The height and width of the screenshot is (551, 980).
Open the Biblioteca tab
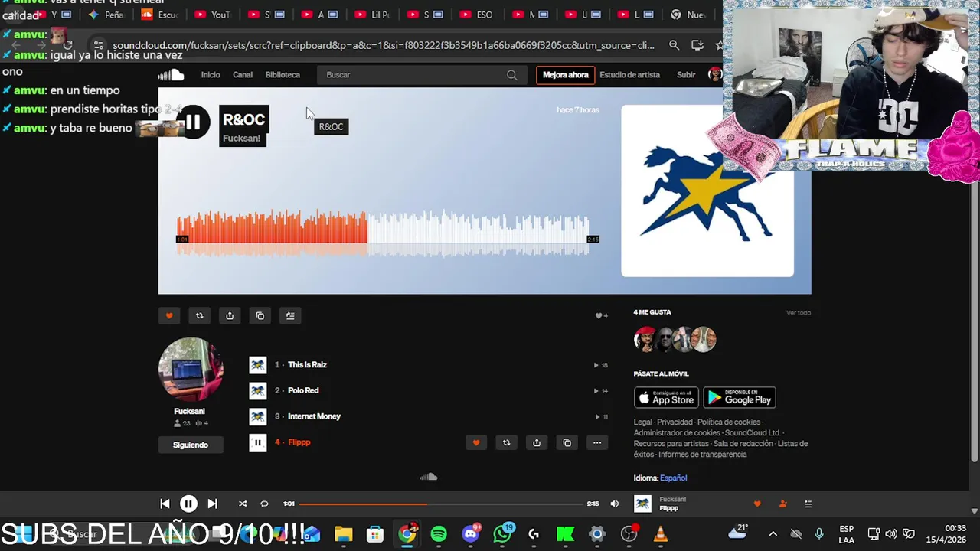[x=283, y=75]
